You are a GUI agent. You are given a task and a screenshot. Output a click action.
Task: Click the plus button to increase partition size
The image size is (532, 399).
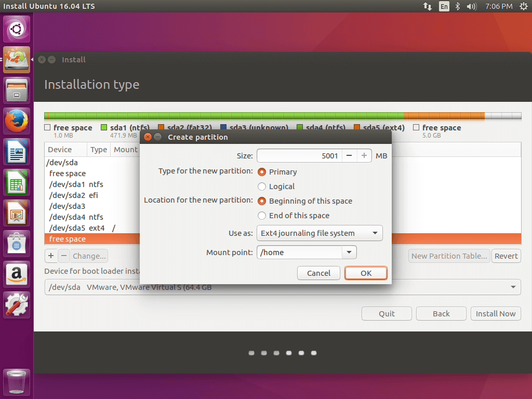364,156
